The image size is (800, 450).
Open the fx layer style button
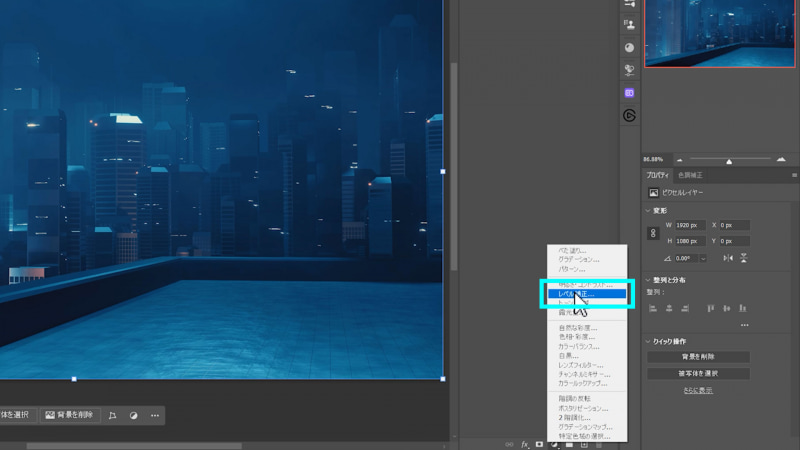point(524,445)
